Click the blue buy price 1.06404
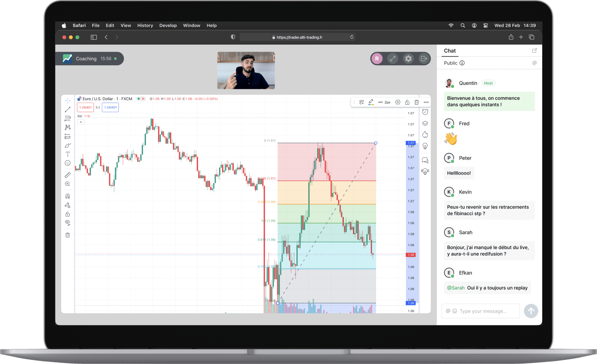The height and width of the screenshot is (364, 597). pyautogui.click(x=111, y=107)
